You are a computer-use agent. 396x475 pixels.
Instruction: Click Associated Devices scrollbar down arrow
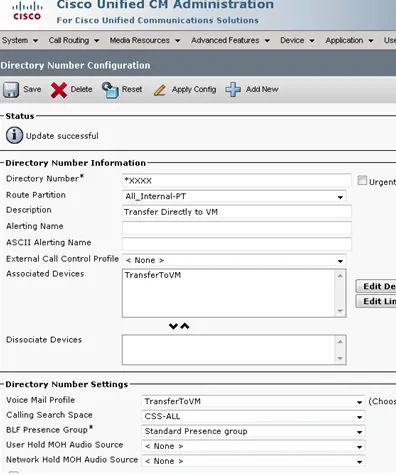pyautogui.click(x=340, y=311)
